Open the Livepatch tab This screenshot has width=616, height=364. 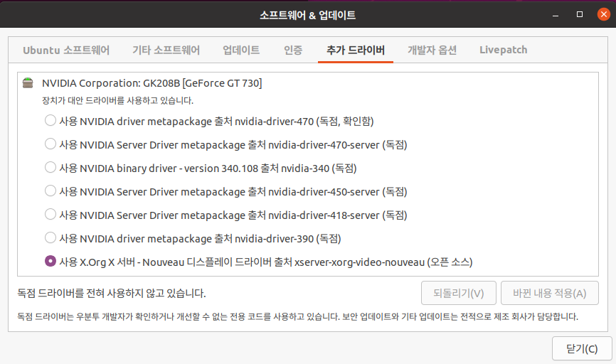pos(503,50)
